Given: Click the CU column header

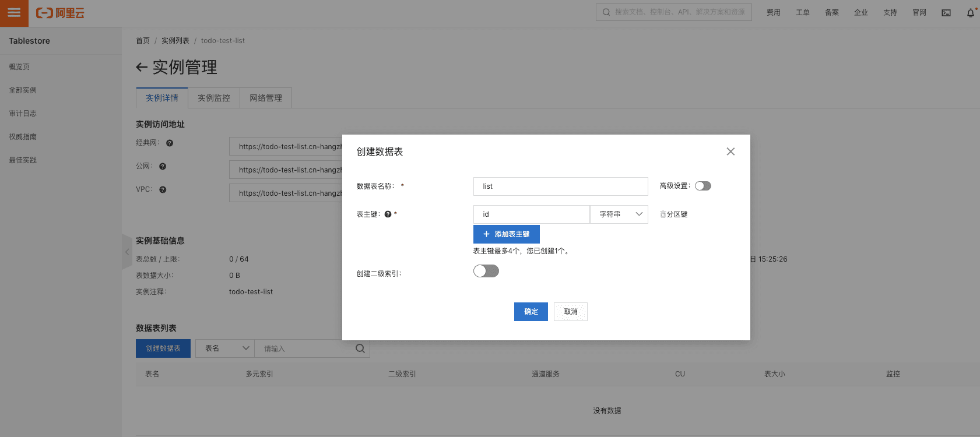Looking at the screenshot, I should (x=680, y=374).
